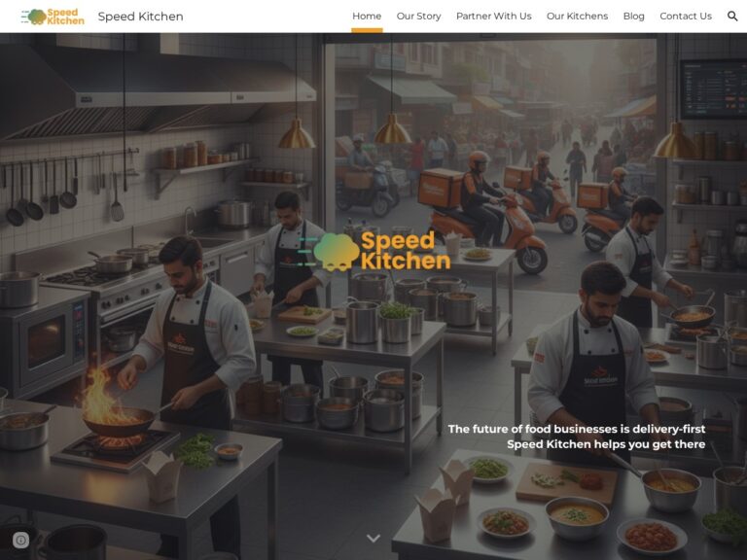Open Our Kitchens page
747x560 pixels.
tap(577, 17)
